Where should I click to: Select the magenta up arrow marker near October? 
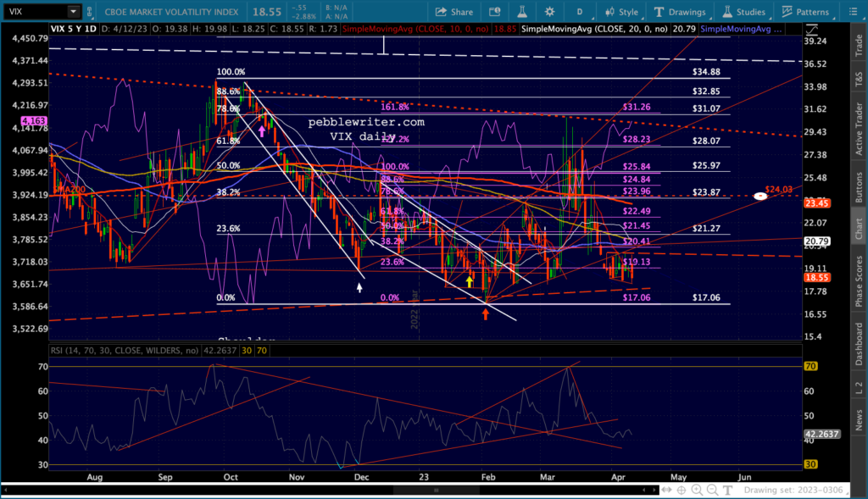point(262,131)
